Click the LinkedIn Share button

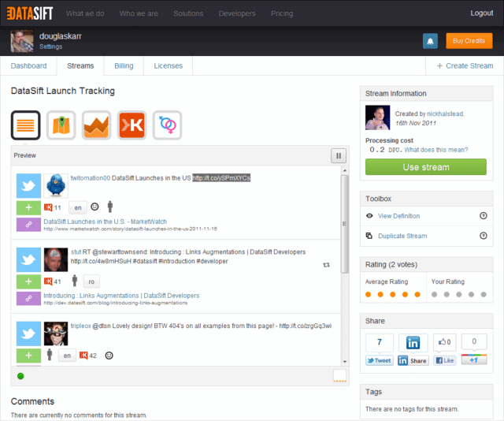[413, 360]
